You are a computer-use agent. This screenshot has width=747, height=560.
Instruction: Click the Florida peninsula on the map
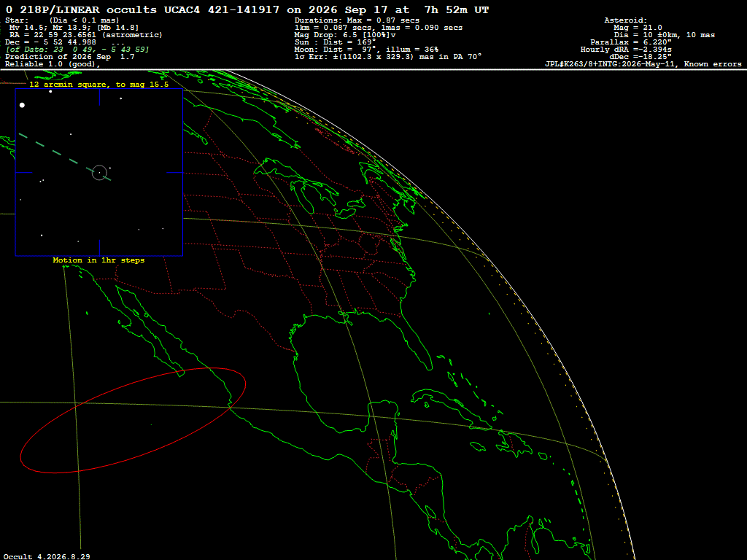tap(417, 343)
